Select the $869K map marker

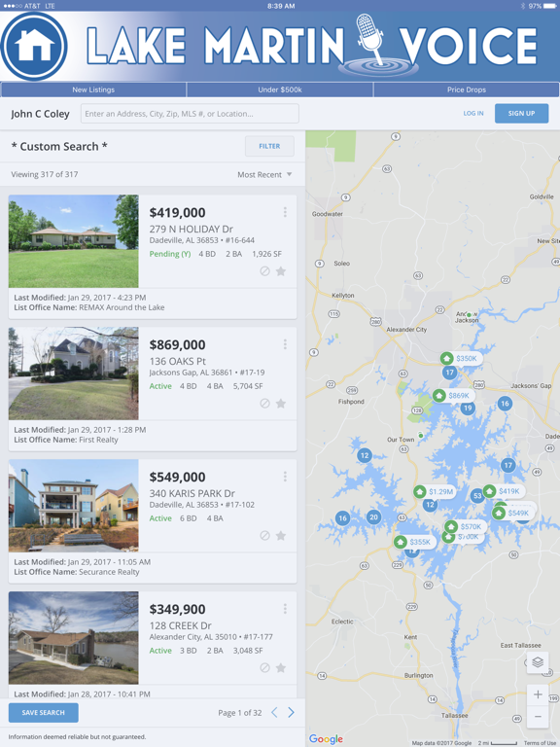(x=453, y=396)
